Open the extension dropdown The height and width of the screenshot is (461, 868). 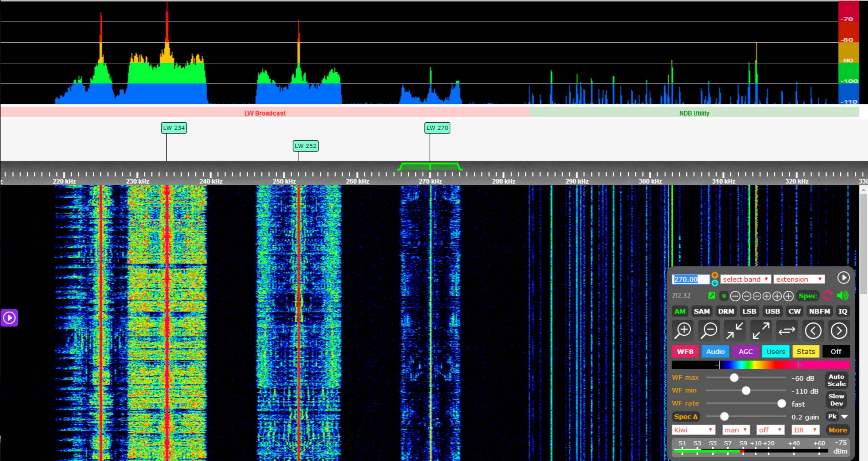pyautogui.click(x=799, y=279)
